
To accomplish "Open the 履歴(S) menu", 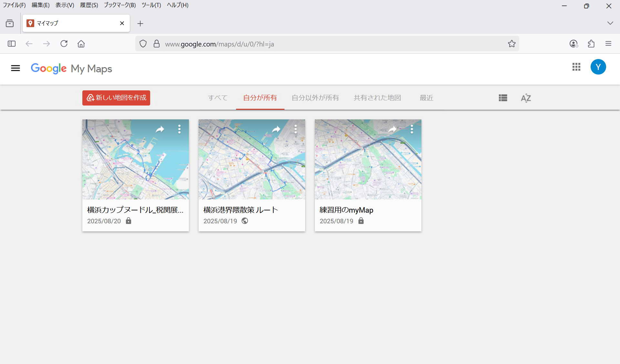I will tap(89, 5).
